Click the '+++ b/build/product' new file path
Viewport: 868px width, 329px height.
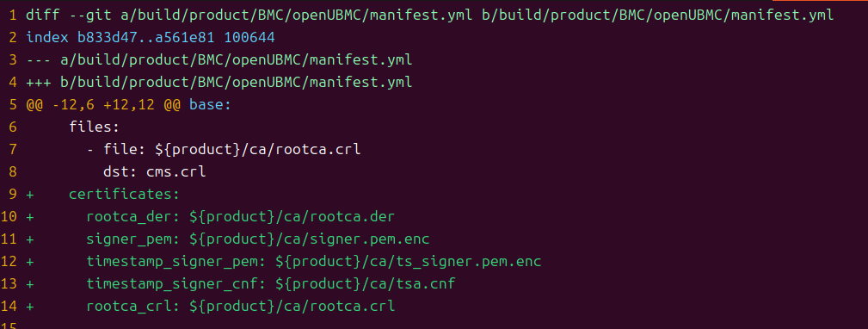click(219, 83)
